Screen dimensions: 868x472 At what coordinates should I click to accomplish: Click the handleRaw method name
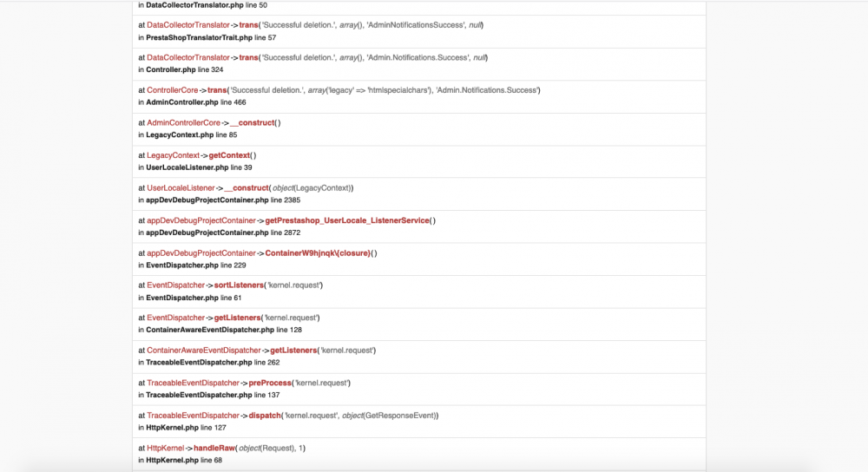[214, 449]
